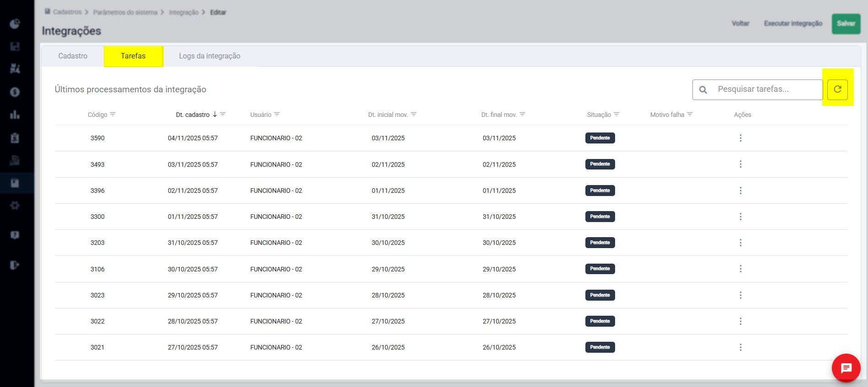Go to Parâmetros do sistema breadcrumb
Image resolution: width=868 pixels, height=387 pixels.
click(x=125, y=12)
